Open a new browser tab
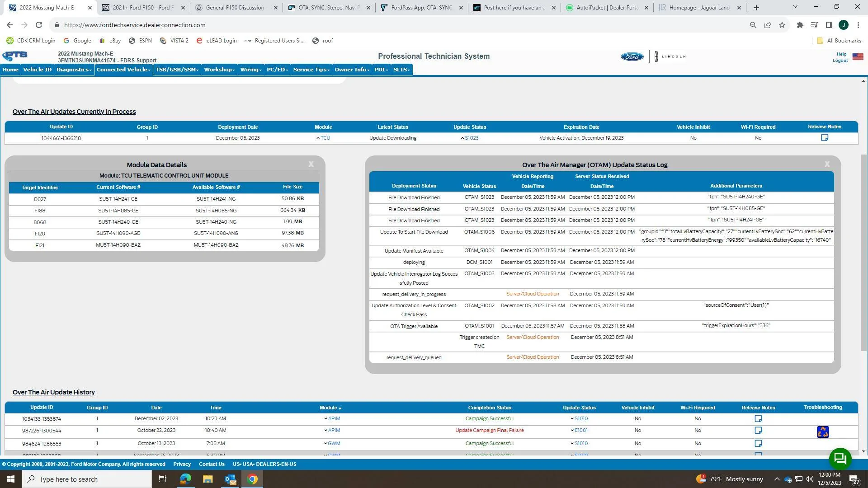 point(756,8)
